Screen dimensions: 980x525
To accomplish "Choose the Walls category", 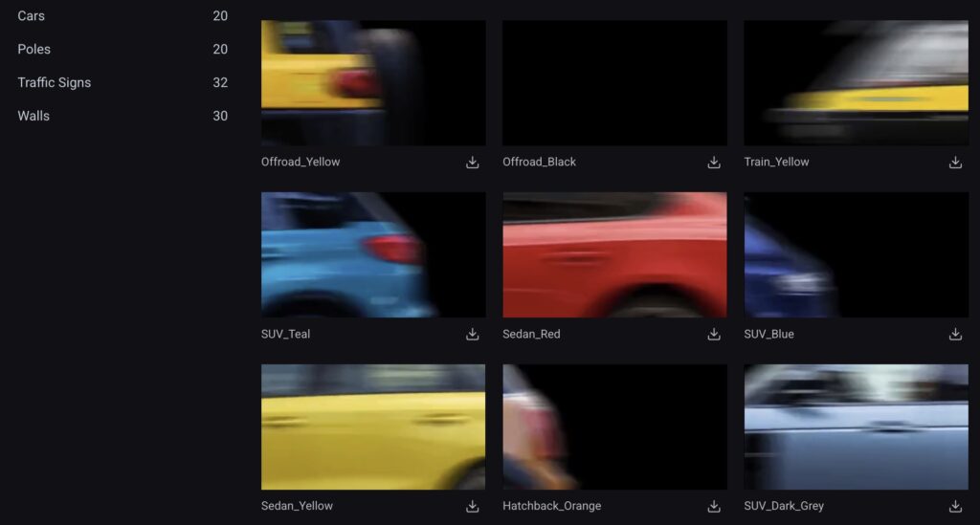I will click(33, 116).
